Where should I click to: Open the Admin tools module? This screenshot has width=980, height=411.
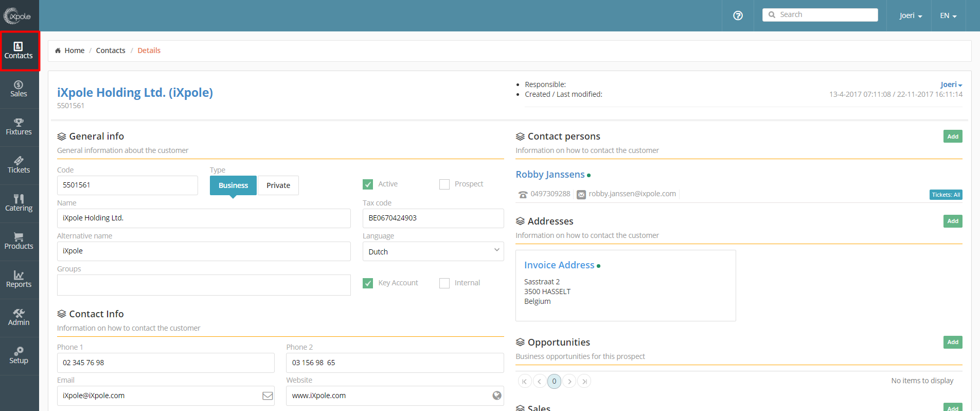(x=19, y=318)
